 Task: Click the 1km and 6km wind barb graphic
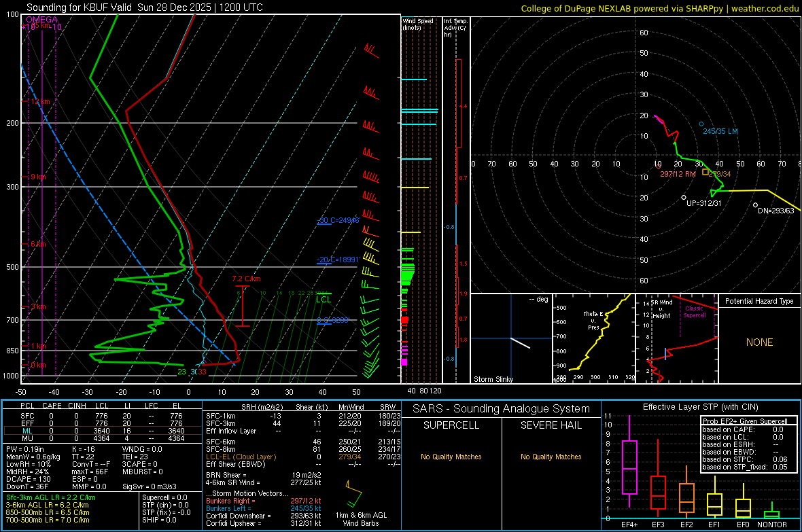[354, 493]
